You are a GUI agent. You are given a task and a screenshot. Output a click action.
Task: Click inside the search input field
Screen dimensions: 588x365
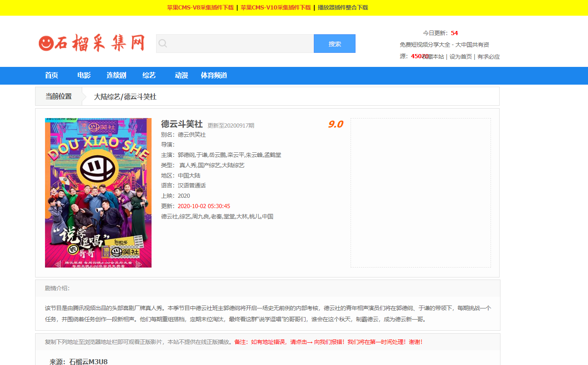[x=235, y=43]
